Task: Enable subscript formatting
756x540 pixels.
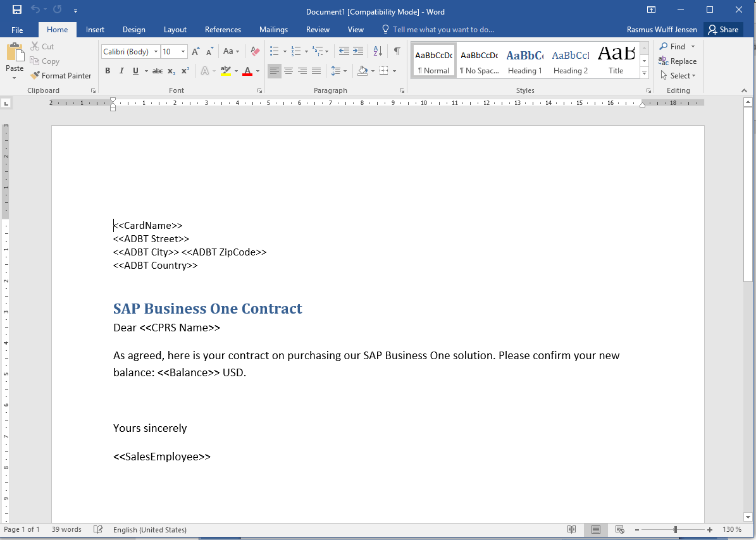Action: (171, 71)
